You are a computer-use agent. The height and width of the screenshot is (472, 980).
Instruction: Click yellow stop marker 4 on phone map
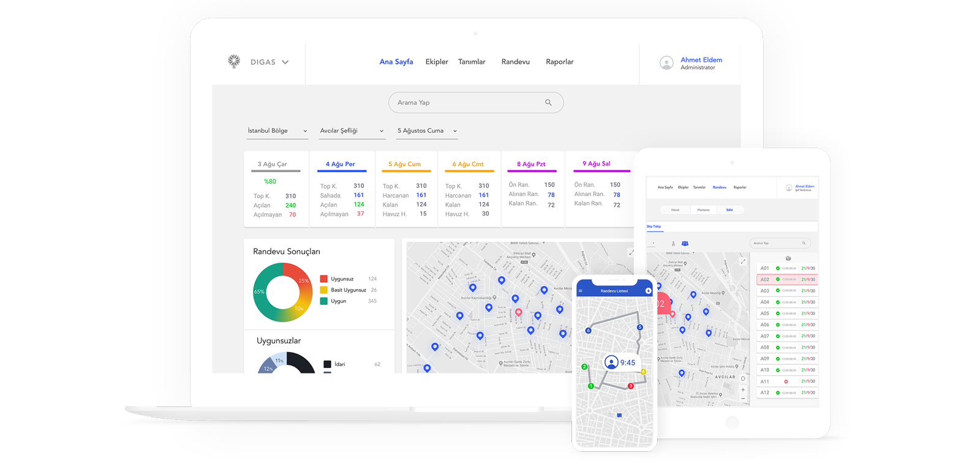point(643,372)
